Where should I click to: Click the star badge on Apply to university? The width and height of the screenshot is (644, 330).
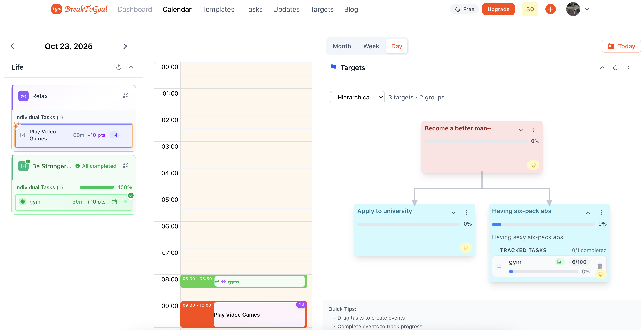tap(466, 248)
